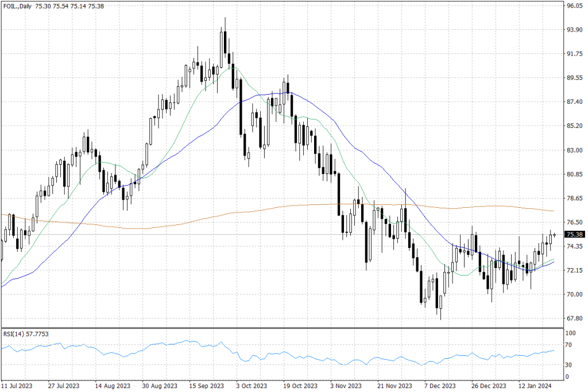
Task: Click the 85.20 price axis label
Action: click(x=574, y=126)
